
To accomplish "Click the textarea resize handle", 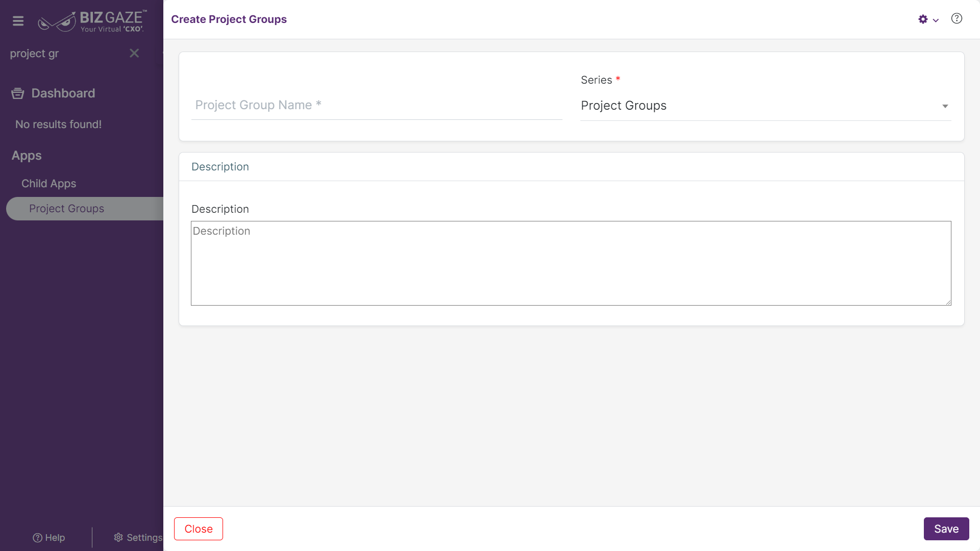I will tap(948, 302).
